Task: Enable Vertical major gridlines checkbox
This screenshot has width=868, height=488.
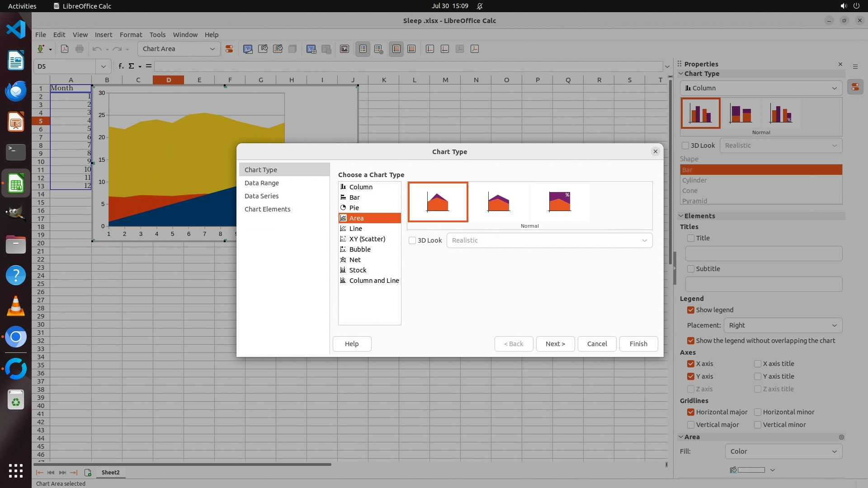Action: [691, 425]
